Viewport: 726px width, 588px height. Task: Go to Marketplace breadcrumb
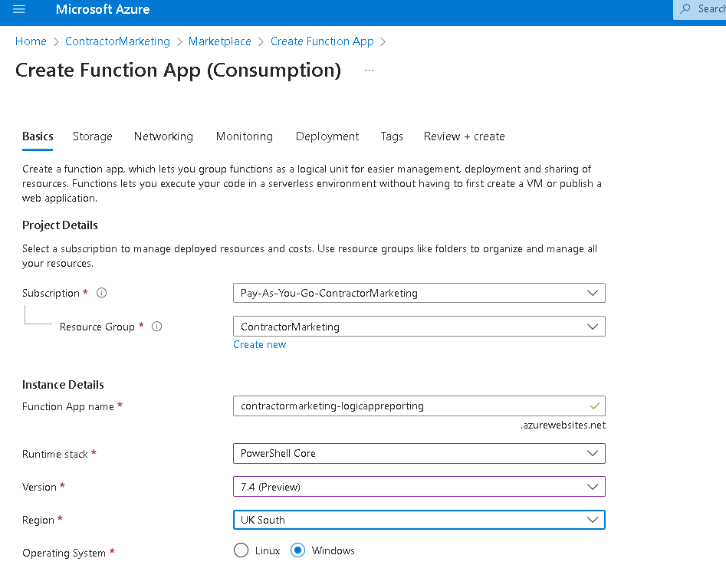pos(219,41)
